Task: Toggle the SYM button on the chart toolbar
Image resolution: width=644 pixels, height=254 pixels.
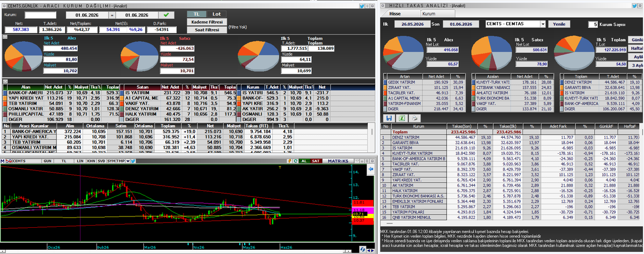Action: pos(111,161)
